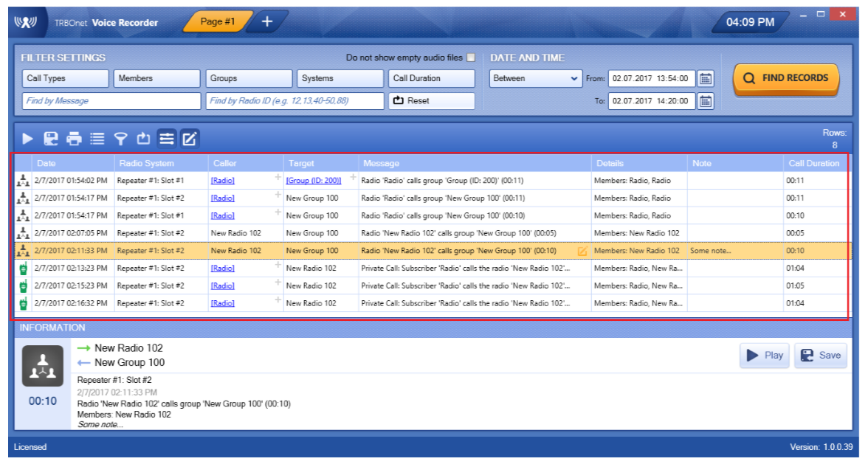Click the note icon on the highlighted row
Viewport: 868px width, 464px height.
point(582,251)
